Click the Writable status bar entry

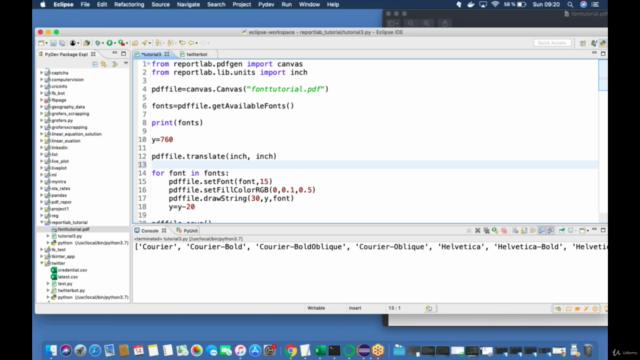click(x=316, y=308)
